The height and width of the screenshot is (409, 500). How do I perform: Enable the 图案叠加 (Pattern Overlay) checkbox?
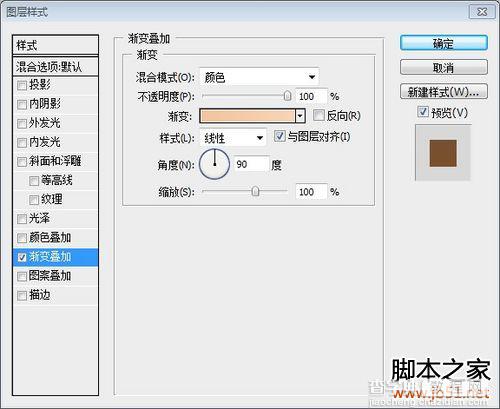pos(22,276)
